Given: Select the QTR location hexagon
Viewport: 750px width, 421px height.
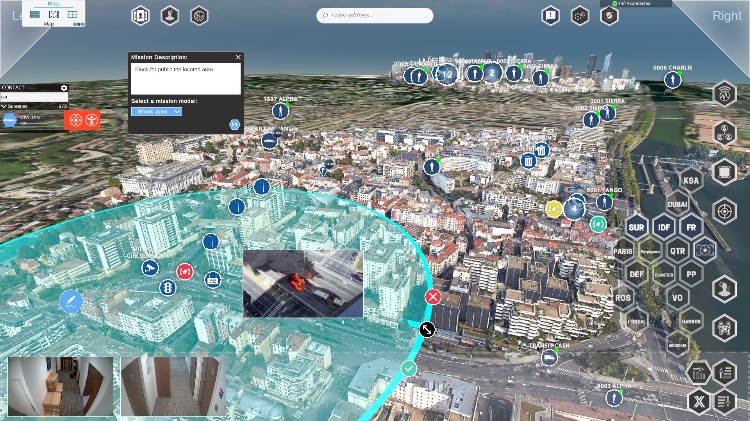Looking at the screenshot, I should tap(677, 251).
